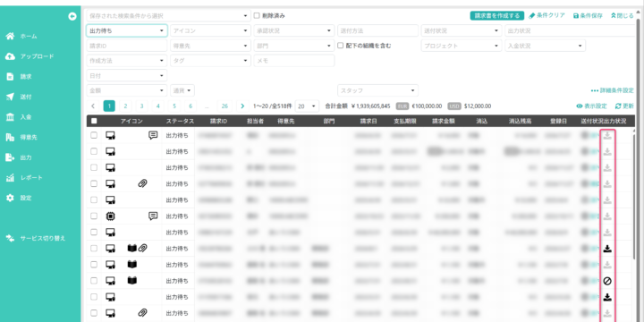The height and width of the screenshot is (322, 644).
Task: Click the paperclip next to the book icon
Action: coord(142,248)
